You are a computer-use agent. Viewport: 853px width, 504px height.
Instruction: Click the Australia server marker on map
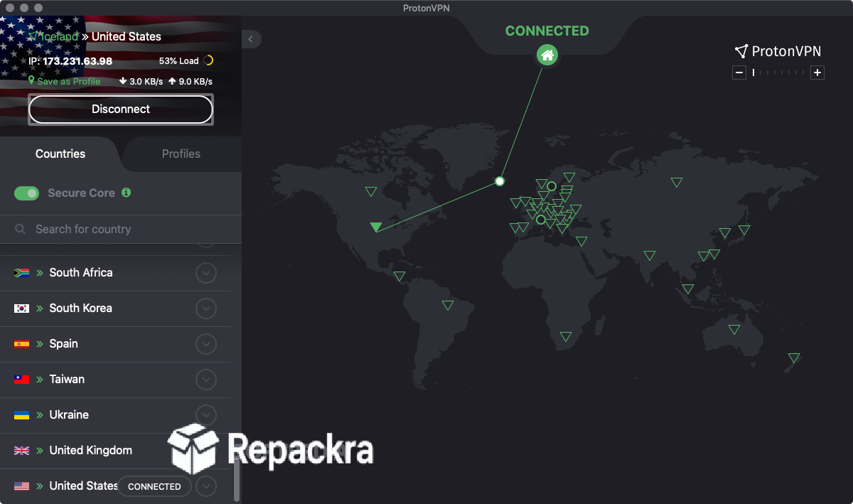pyautogui.click(x=734, y=329)
